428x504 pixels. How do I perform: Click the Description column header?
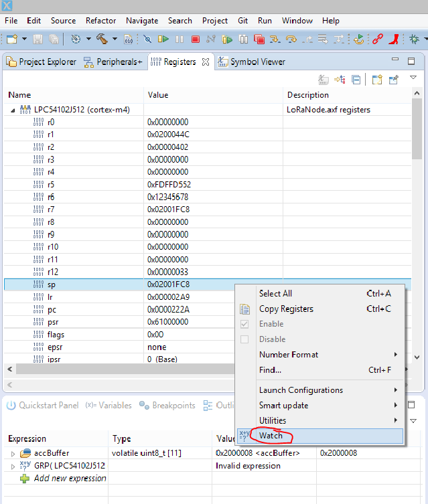(307, 95)
